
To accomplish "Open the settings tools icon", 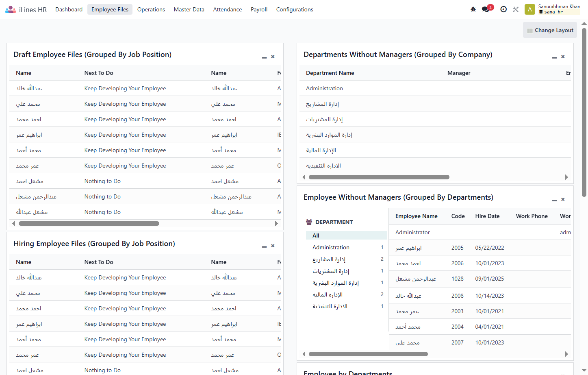I will [516, 9].
